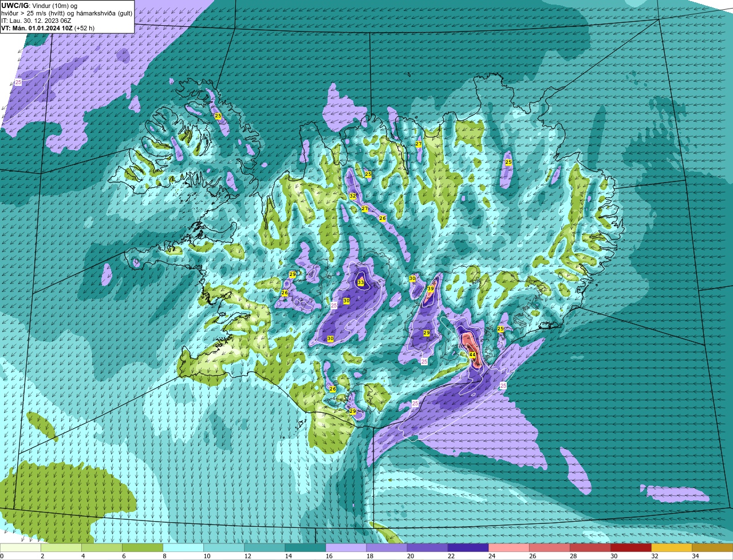The image size is (733, 560).
Task: Select the olive-green swatch between 6 and 8
Action: (143, 548)
